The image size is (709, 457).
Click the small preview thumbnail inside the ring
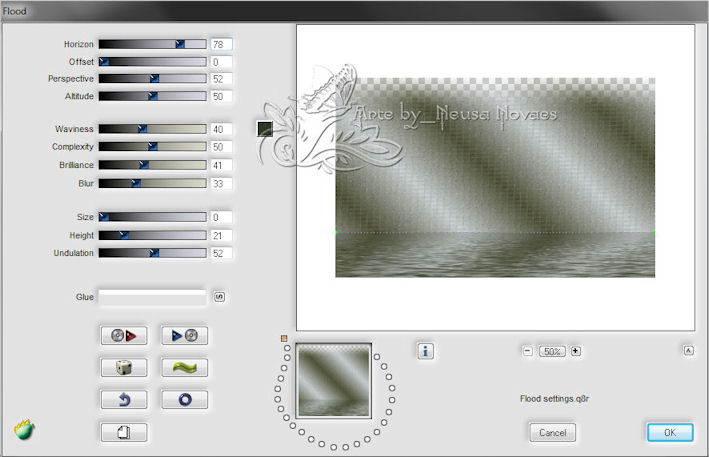334,381
